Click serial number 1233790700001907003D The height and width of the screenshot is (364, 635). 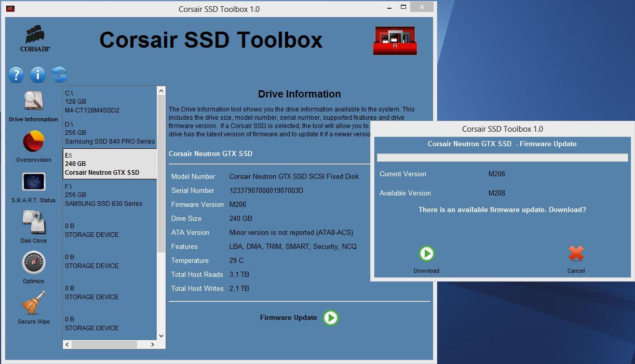point(266,190)
